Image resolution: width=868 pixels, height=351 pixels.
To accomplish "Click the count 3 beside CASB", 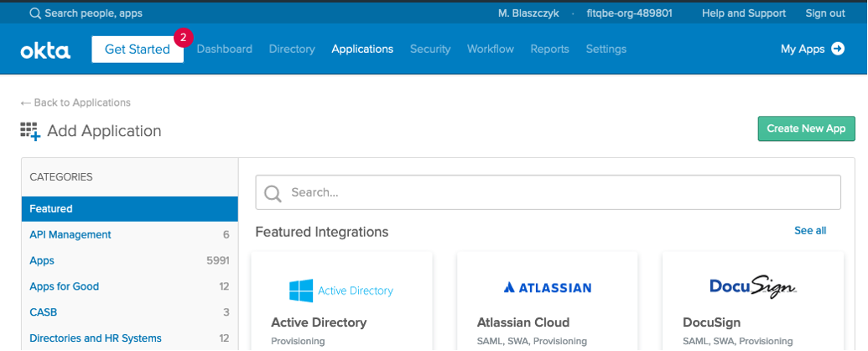I will click(x=226, y=312).
